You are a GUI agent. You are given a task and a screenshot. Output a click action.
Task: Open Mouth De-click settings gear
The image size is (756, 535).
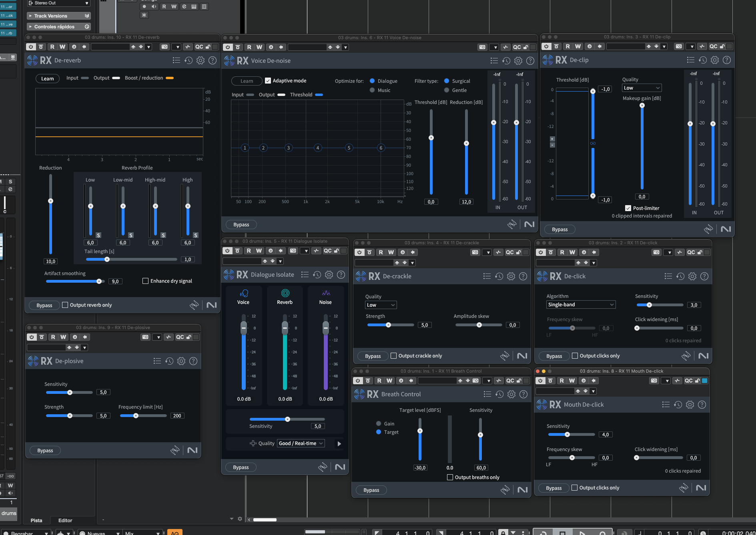(690, 404)
